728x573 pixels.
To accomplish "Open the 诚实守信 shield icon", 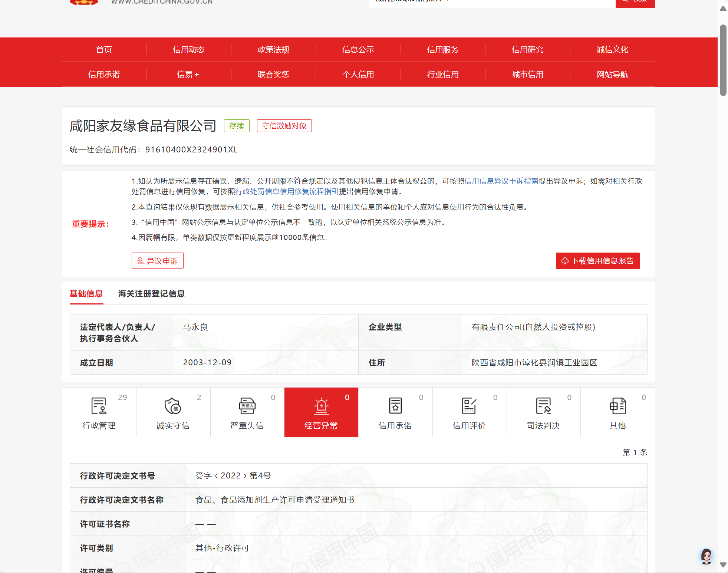I will tap(173, 406).
